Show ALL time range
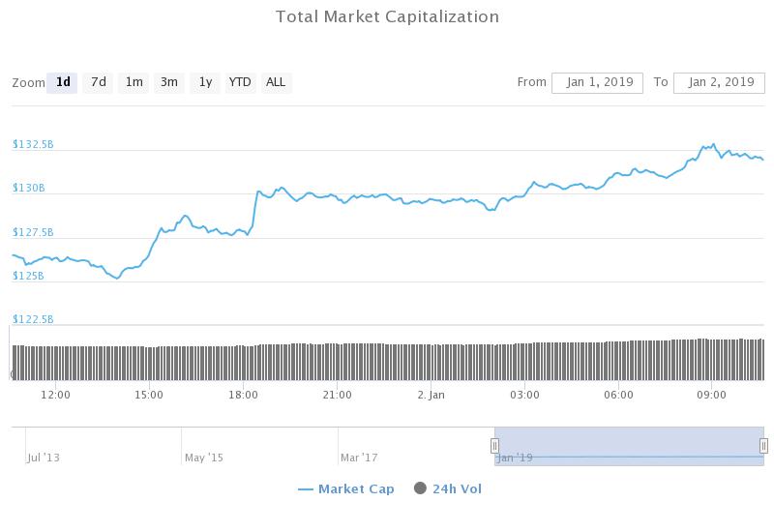 coord(276,82)
